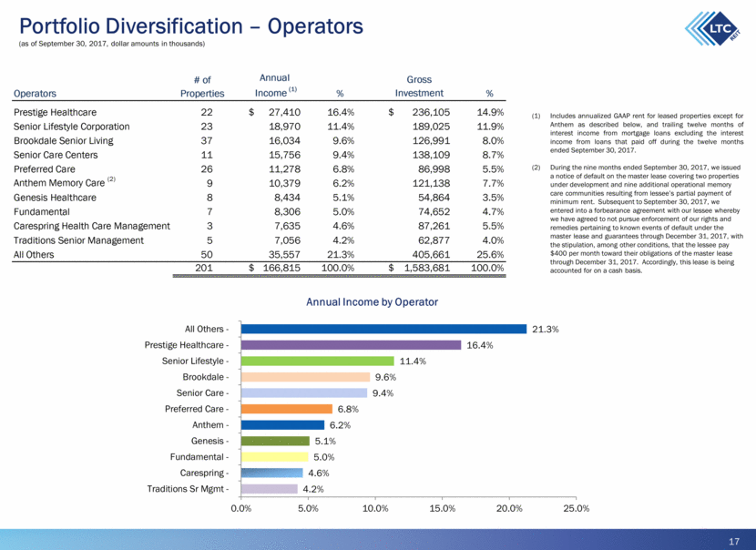
Task: Select the chart title "Annual Income by Operator"
Action: tap(373, 302)
